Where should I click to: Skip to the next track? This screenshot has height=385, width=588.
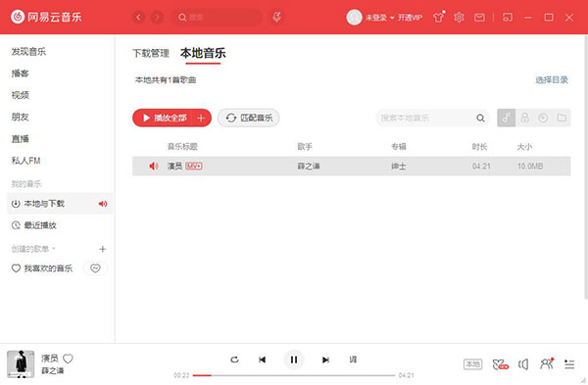pyautogui.click(x=325, y=360)
